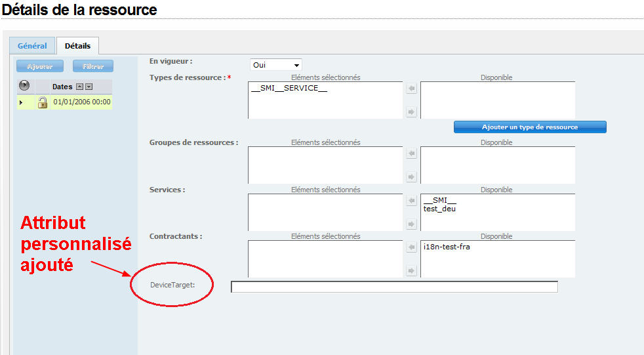Select __SMI__SERVICE__ in the selected types list

click(x=289, y=89)
